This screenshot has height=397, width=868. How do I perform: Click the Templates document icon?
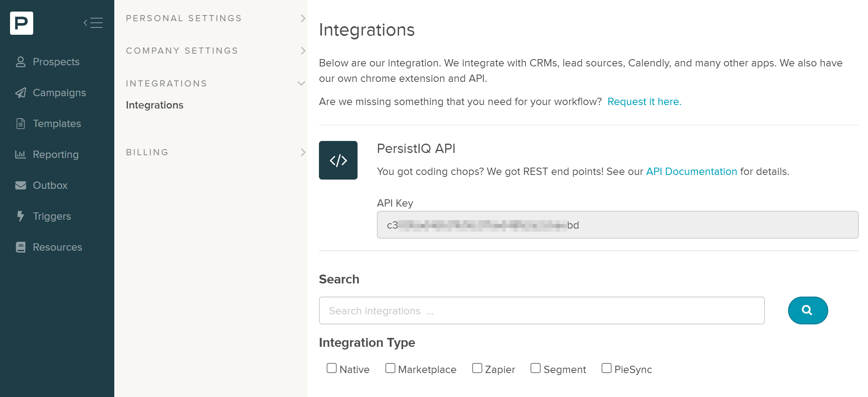point(20,124)
